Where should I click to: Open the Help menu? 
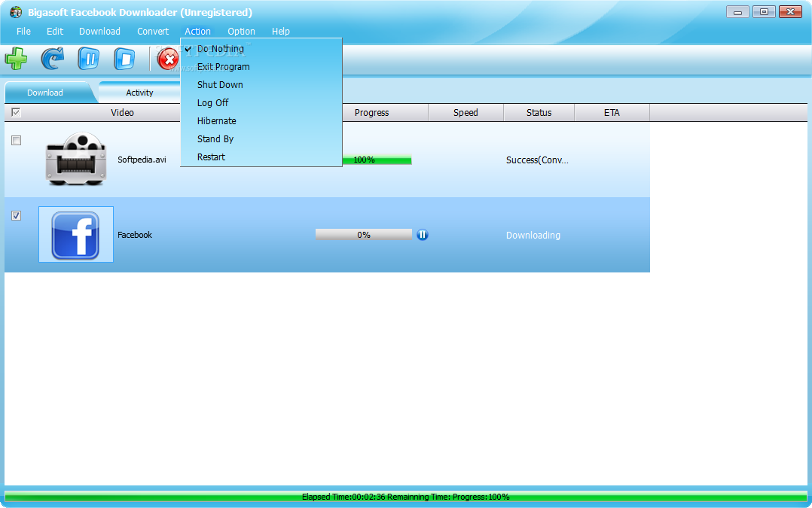click(281, 31)
